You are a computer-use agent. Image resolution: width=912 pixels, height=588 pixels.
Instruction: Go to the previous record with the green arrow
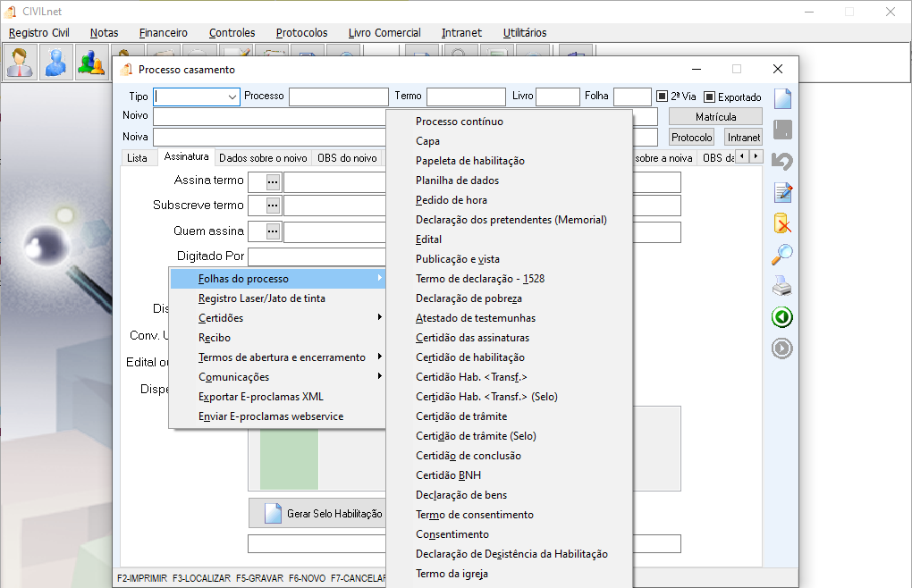click(x=782, y=317)
